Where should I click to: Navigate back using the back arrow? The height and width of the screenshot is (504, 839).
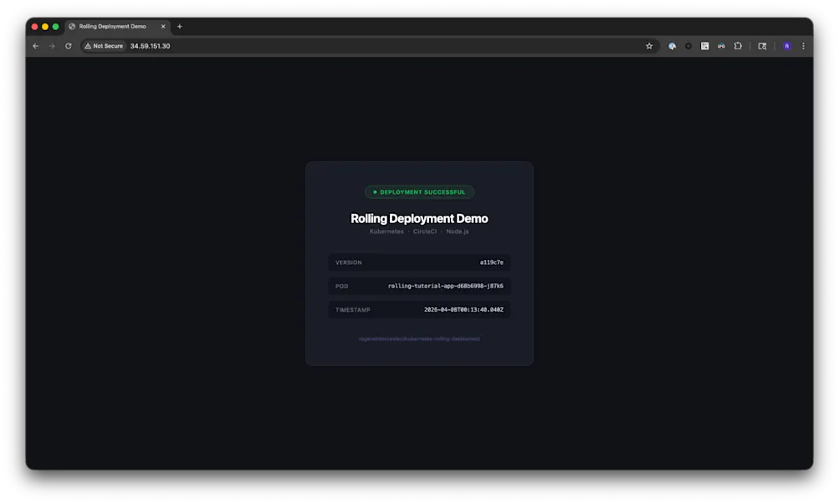pyautogui.click(x=35, y=46)
